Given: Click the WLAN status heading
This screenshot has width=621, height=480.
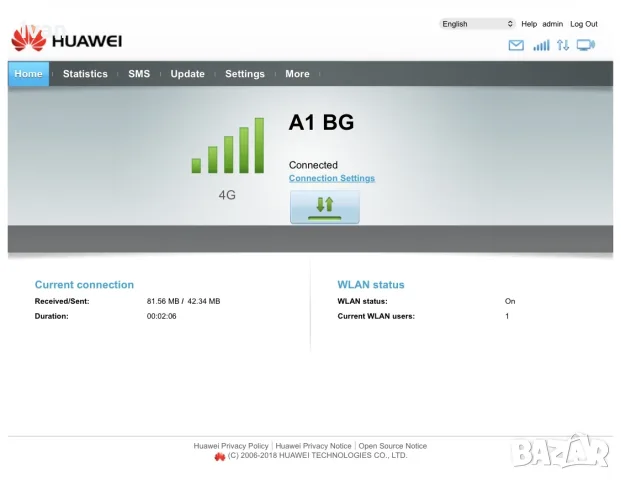Looking at the screenshot, I should pos(371,285).
